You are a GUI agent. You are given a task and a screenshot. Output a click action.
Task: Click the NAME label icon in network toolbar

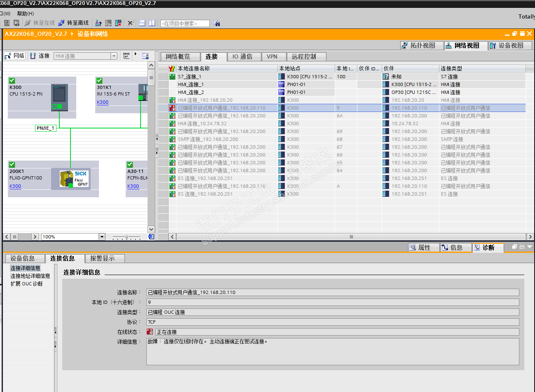127,56
